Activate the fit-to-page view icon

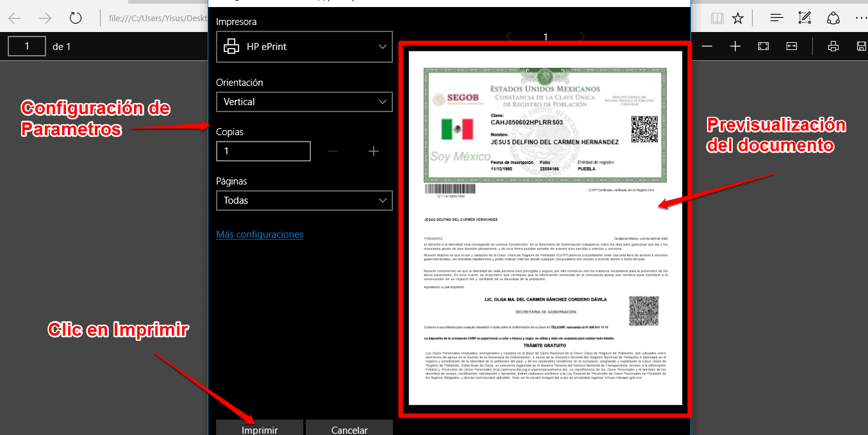pos(762,45)
